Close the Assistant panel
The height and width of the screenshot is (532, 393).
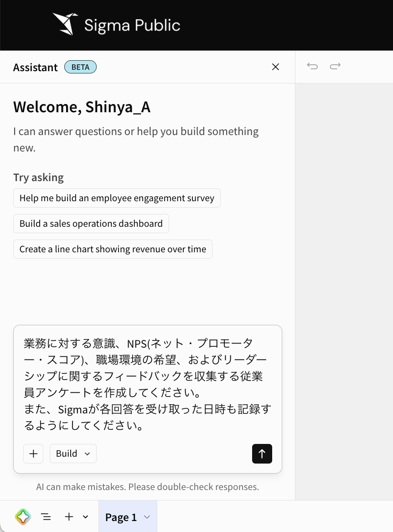pos(275,67)
